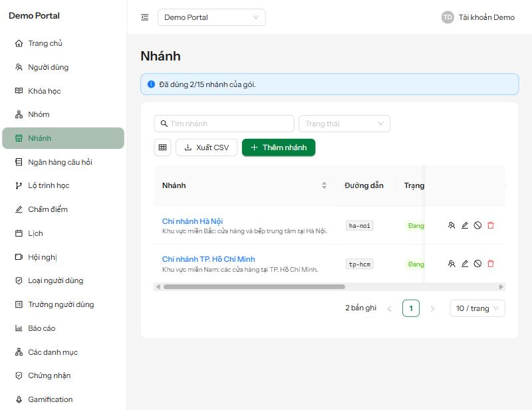Click the users icon for Chi nhánh TP. Hồ Chí Minh
This screenshot has height=410, width=532.
(452, 264)
